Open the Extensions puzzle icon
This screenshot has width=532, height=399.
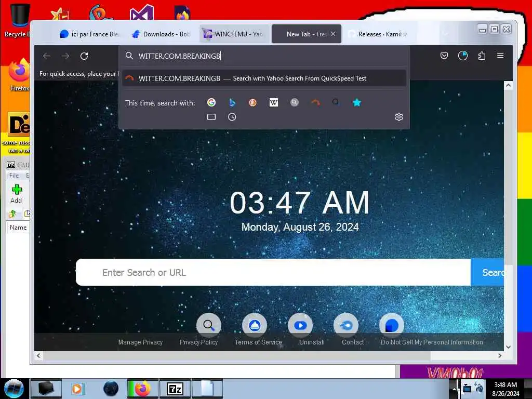coord(482,56)
